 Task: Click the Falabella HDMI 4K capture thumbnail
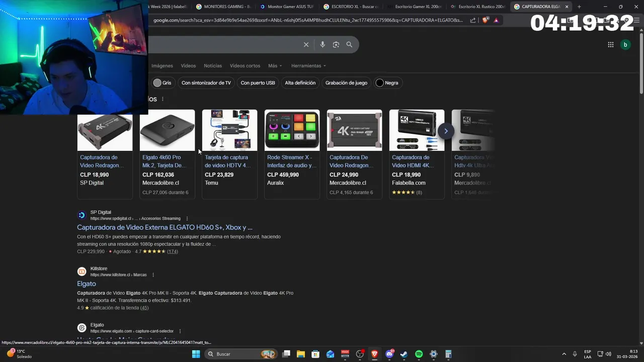tap(417, 130)
